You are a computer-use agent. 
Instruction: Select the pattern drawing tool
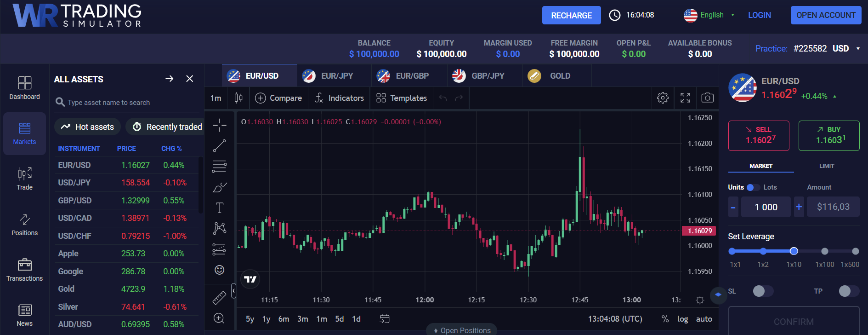[x=220, y=228]
